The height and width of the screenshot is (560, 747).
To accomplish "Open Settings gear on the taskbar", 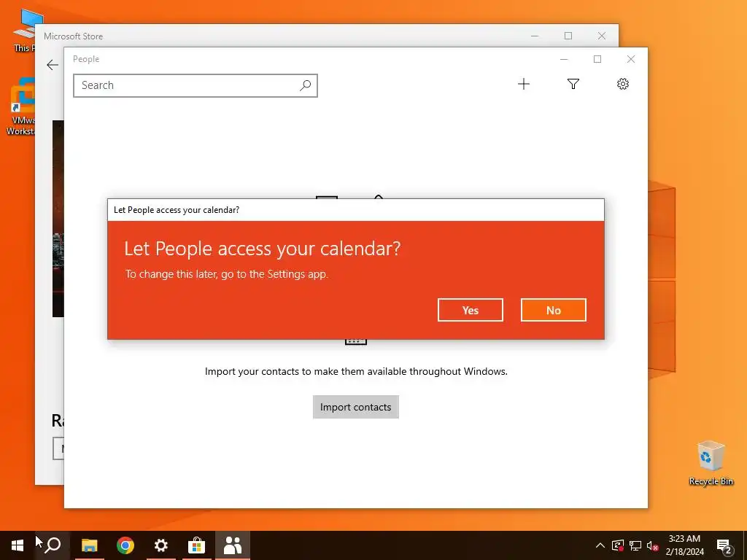I will coord(161,545).
